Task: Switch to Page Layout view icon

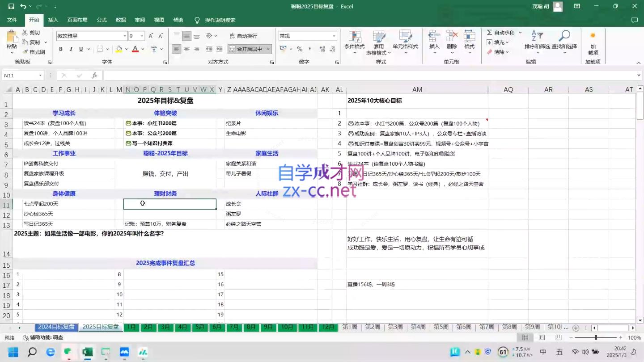Action: (542, 338)
